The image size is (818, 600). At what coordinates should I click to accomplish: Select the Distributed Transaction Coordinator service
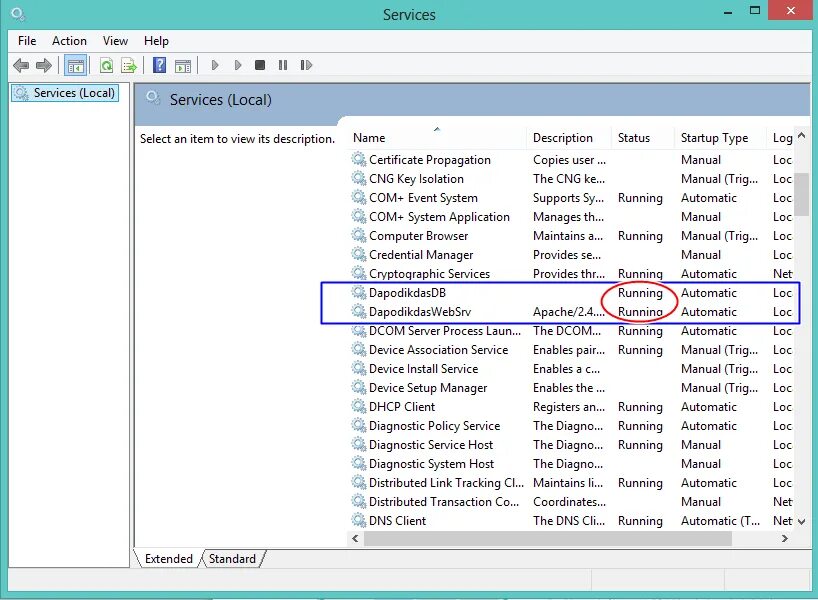(x=571, y=501)
